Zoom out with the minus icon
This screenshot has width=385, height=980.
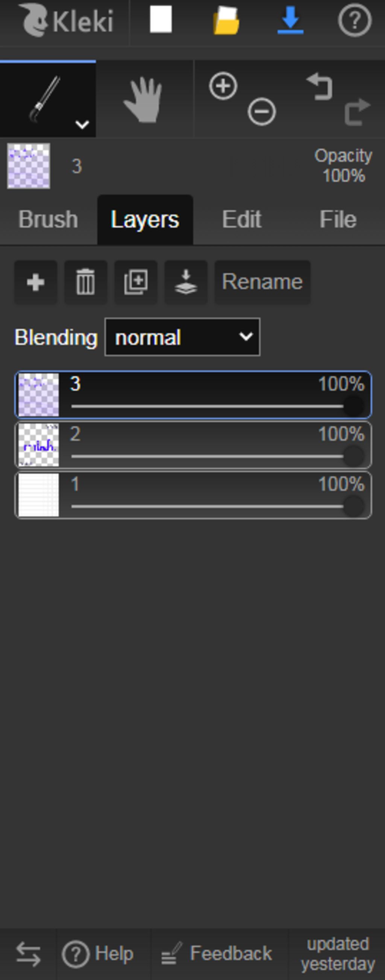(x=262, y=112)
